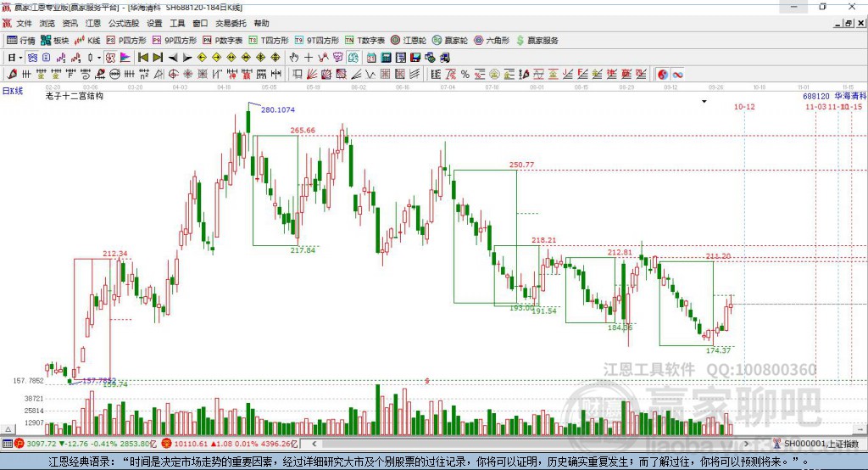Toggle the blue infinity symbol button
868x470 pixels.
click(677, 74)
